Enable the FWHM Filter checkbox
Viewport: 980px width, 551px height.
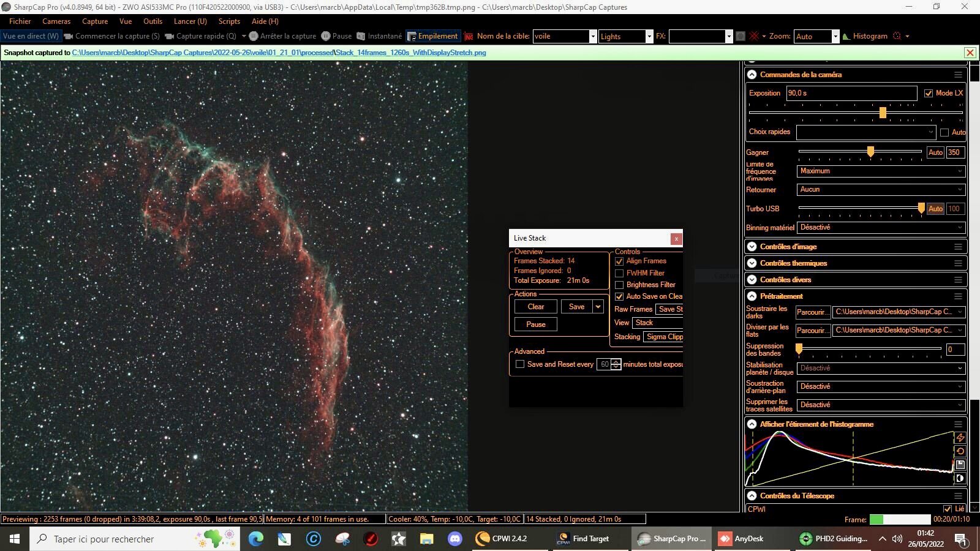(619, 273)
